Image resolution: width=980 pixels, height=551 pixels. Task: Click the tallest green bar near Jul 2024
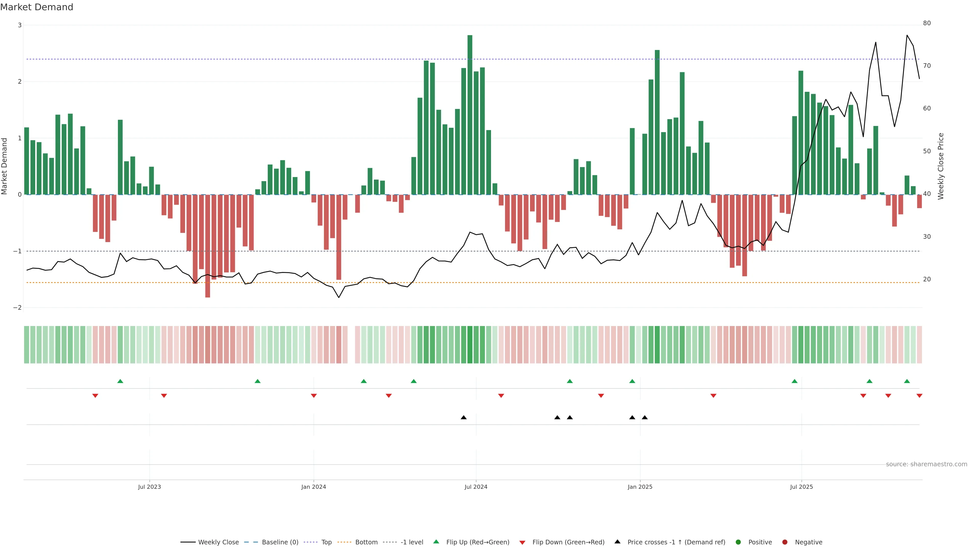click(470, 114)
